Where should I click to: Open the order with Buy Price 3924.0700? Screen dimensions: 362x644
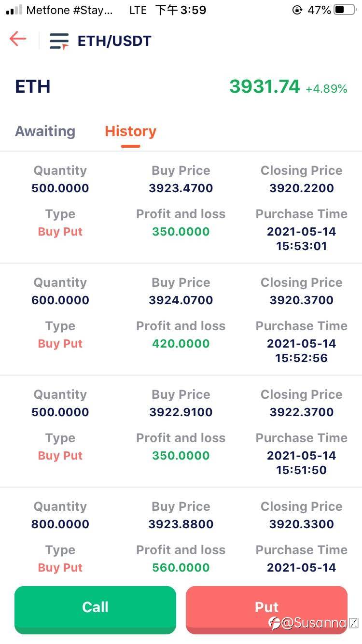(x=181, y=300)
